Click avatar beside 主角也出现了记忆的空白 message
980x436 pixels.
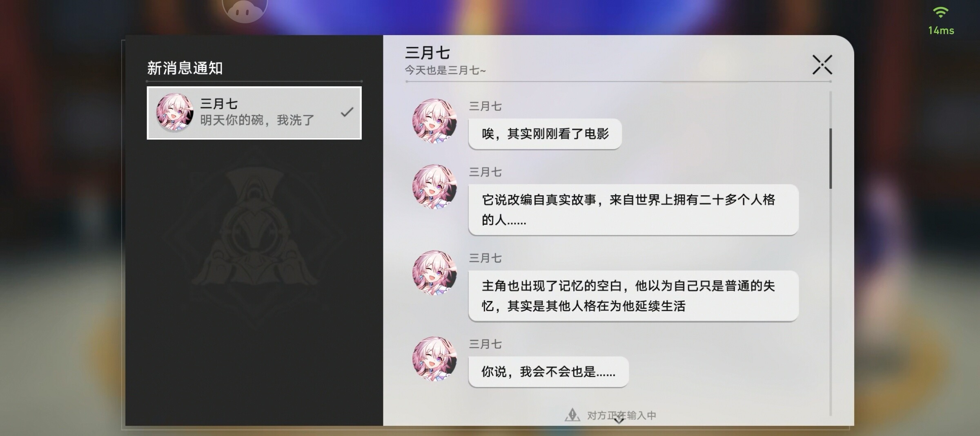(434, 273)
